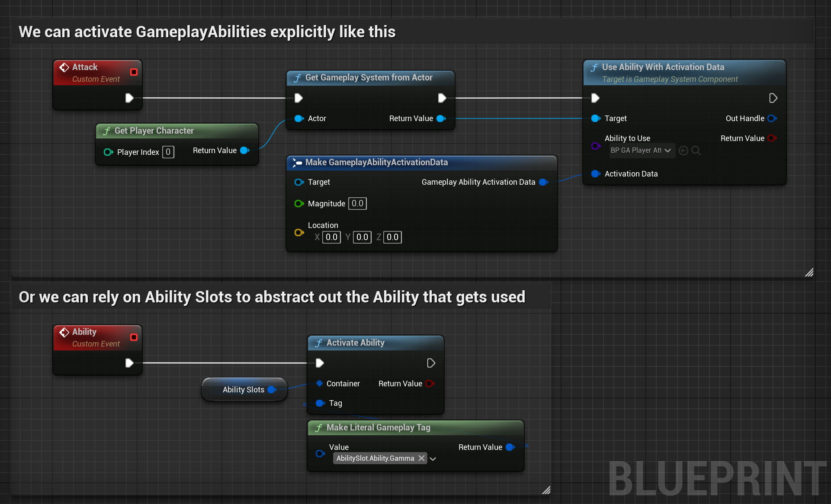831x504 pixels.
Task: Click the Player Index input pin
Action: click(x=108, y=152)
